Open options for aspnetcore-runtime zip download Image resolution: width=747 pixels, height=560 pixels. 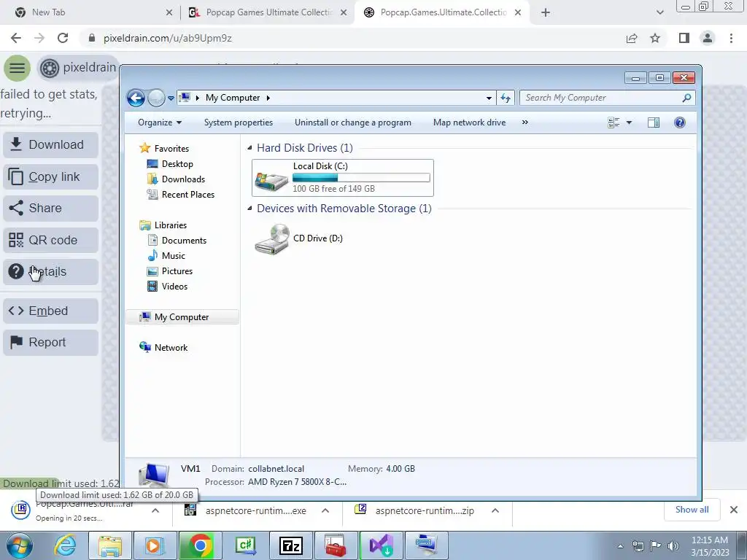pos(495,510)
